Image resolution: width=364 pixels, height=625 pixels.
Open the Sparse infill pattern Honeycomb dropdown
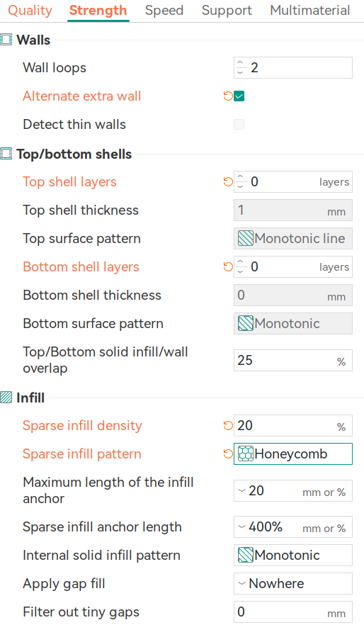click(x=292, y=454)
